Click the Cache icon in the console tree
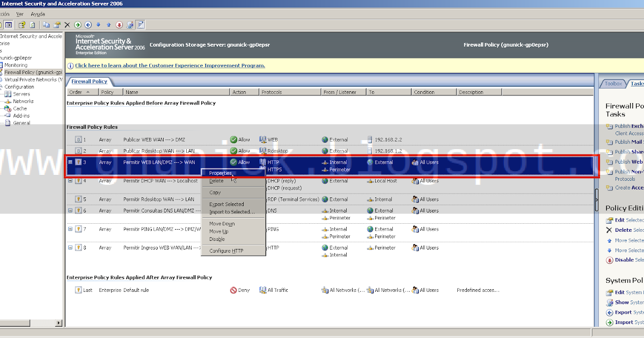Viewport: 644px width, 338px height. (x=8, y=108)
